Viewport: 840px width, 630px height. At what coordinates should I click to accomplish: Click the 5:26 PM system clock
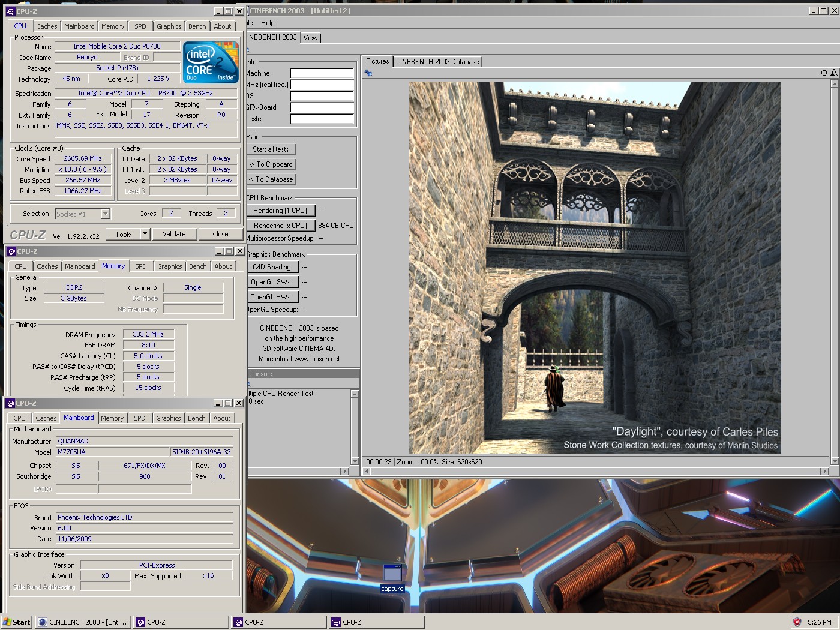tap(820, 622)
